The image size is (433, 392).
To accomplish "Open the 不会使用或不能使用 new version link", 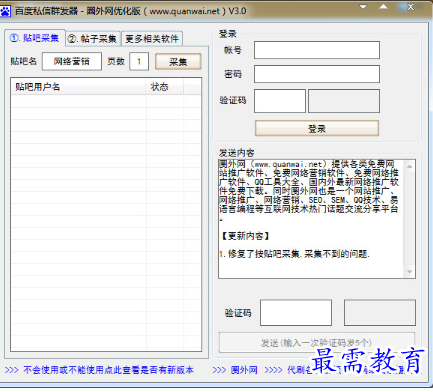I will [x=108, y=370].
